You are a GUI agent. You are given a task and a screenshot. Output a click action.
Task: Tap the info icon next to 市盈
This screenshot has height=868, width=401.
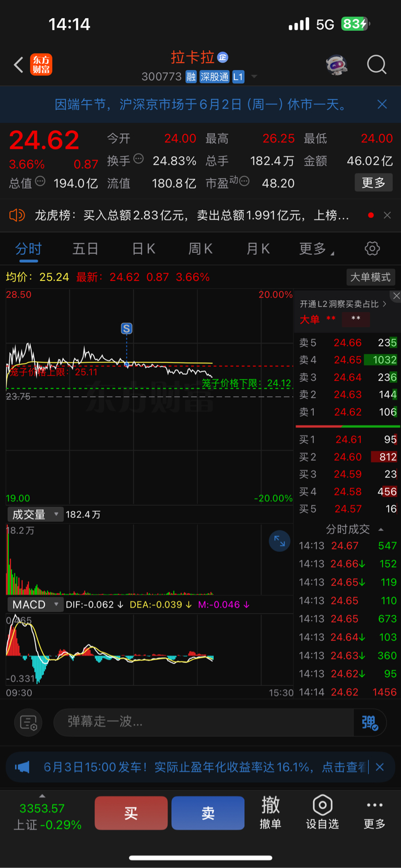tap(244, 181)
